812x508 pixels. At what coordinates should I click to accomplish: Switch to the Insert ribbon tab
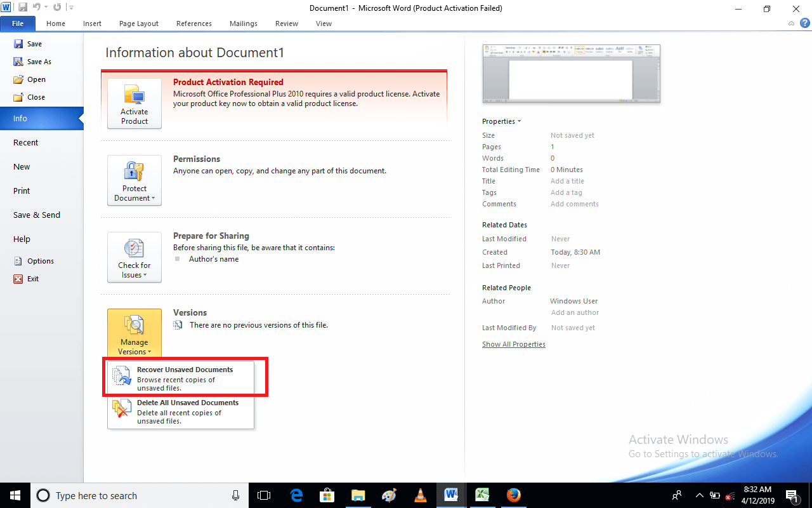92,23
